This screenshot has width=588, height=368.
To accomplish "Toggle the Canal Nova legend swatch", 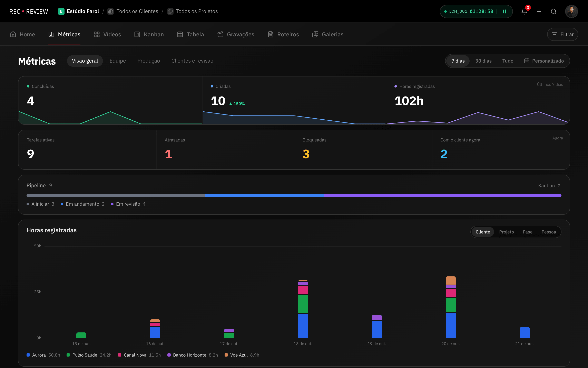I will click(x=120, y=355).
